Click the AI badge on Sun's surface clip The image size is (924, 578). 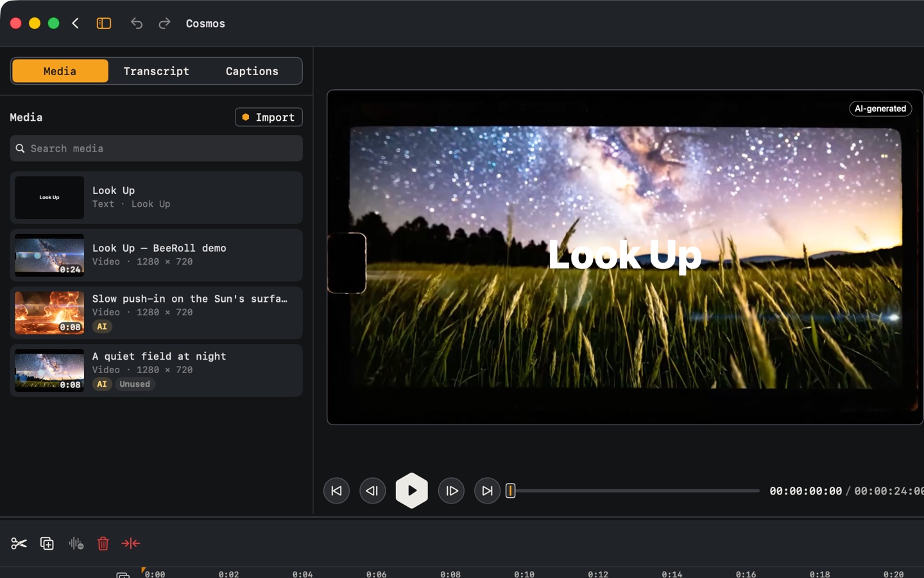[x=102, y=326]
